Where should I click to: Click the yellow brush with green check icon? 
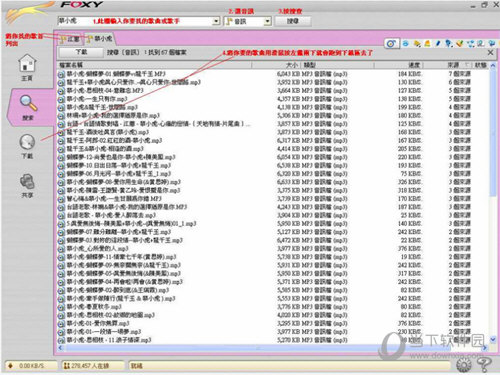460,43
